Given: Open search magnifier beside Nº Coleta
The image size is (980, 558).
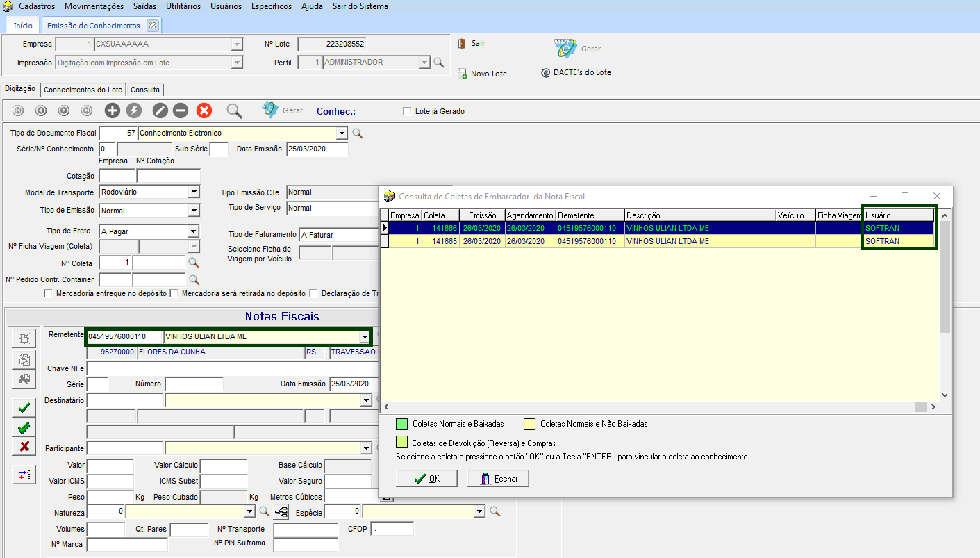Looking at the screenshot, I should point(194,263).
